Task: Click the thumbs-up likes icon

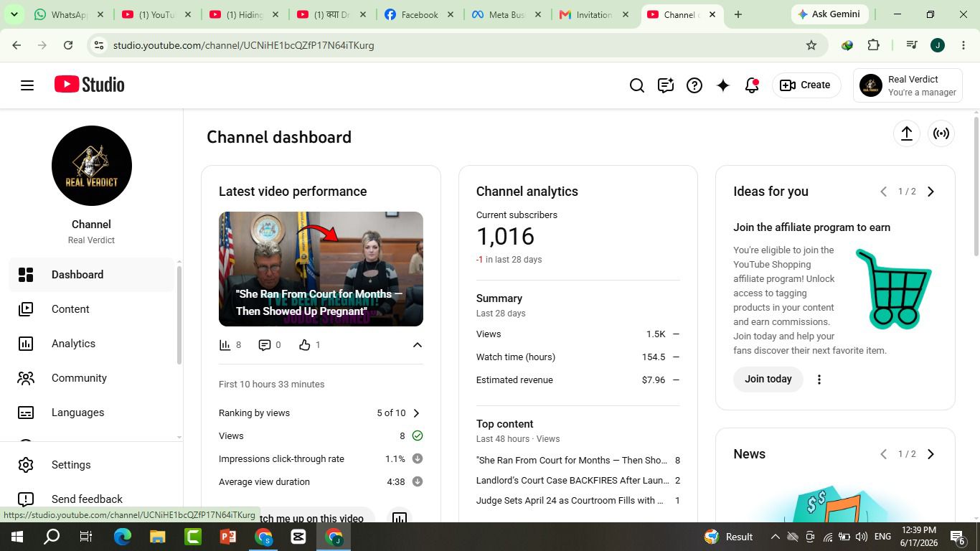Action: coord(305,345)
